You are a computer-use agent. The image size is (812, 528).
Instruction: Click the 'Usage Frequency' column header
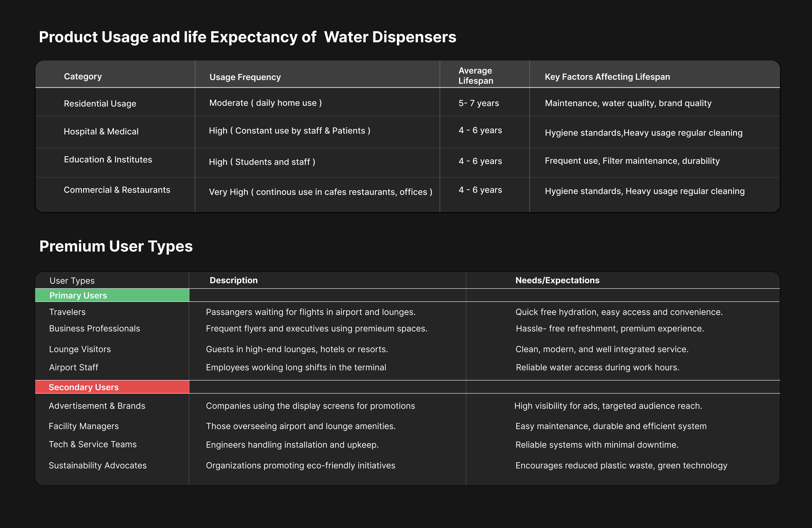pyautogui.click(x=245, y=77)
